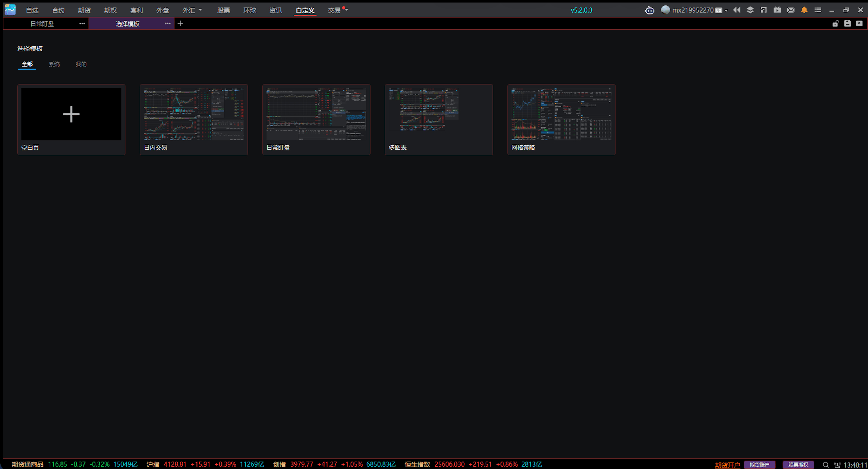
Task: Expand the 外汇 menu dropdown
Action: (200, 10)
